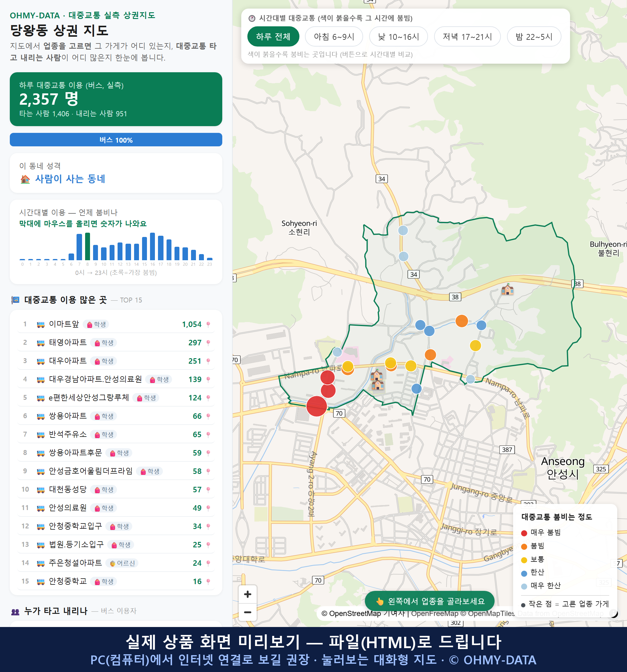Click the house icon near route 38 on map

pyautogui.click(x=507, y=289)
